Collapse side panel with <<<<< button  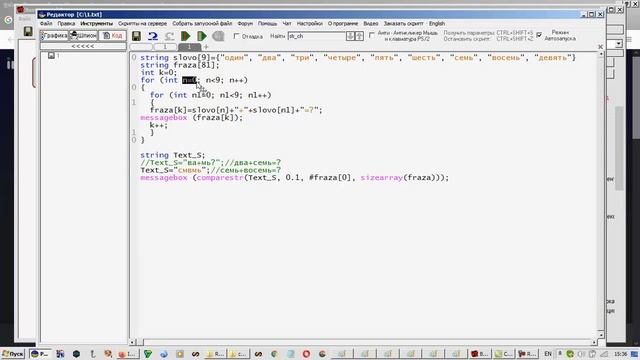[x=83, y=46]
